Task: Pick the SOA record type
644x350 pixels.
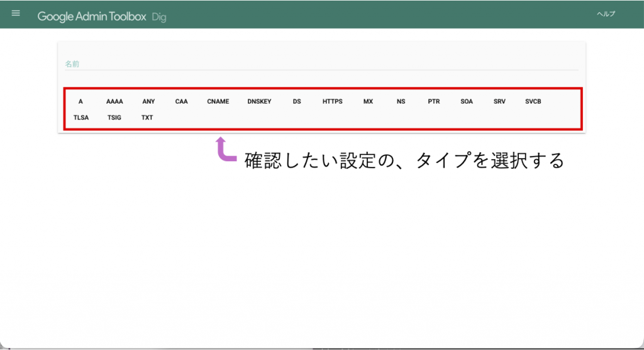Action: [467, 101]
